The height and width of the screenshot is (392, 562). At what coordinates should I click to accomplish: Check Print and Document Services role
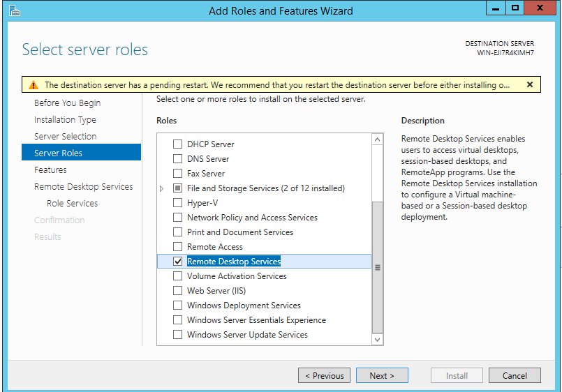tap(177, 232)
